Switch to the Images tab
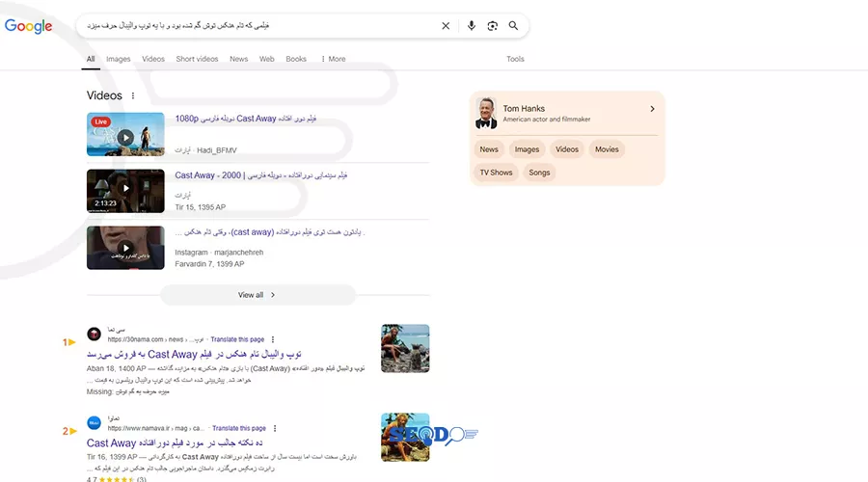The height and width of the screenshot is (482, 868). click(119, 59)
